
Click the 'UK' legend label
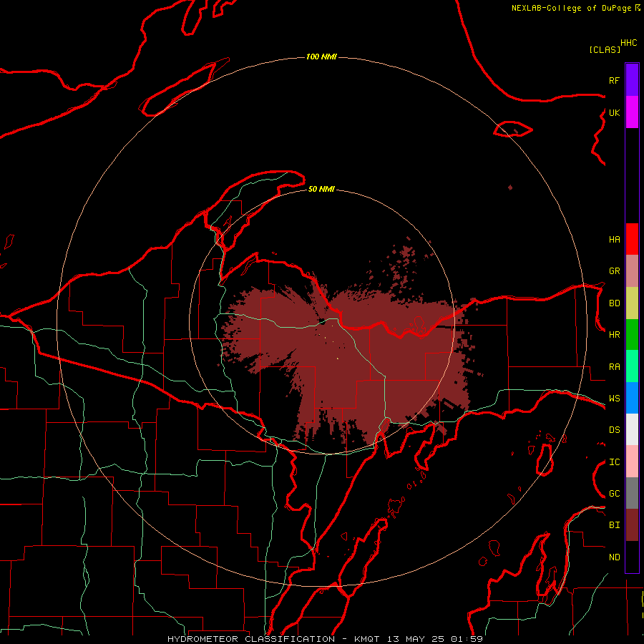click(x=614, y=112)
